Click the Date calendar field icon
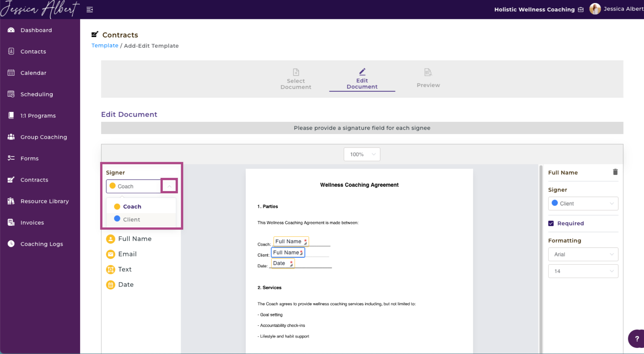644x354 pixels. 111,285
